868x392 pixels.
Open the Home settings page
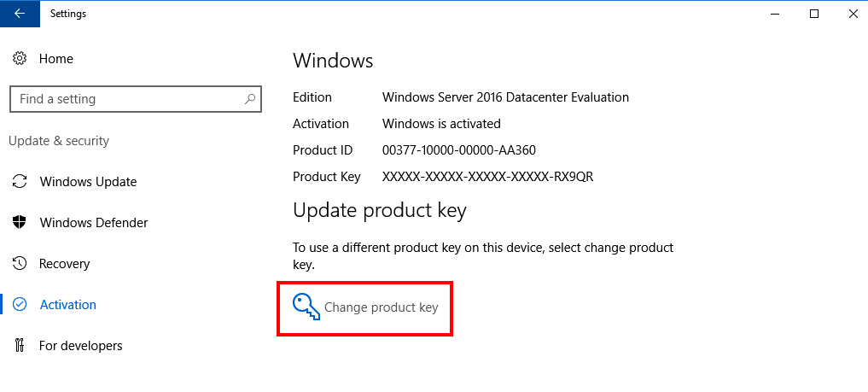pos(56,59)
